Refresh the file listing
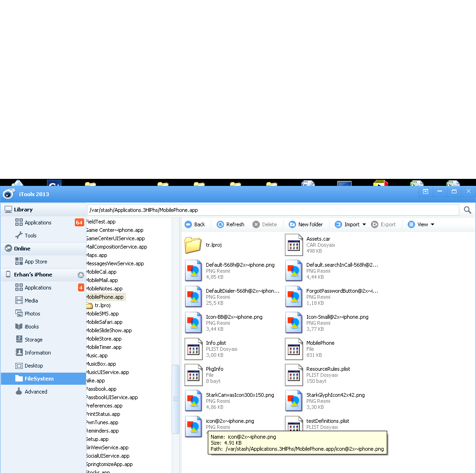 click(231, 224)
